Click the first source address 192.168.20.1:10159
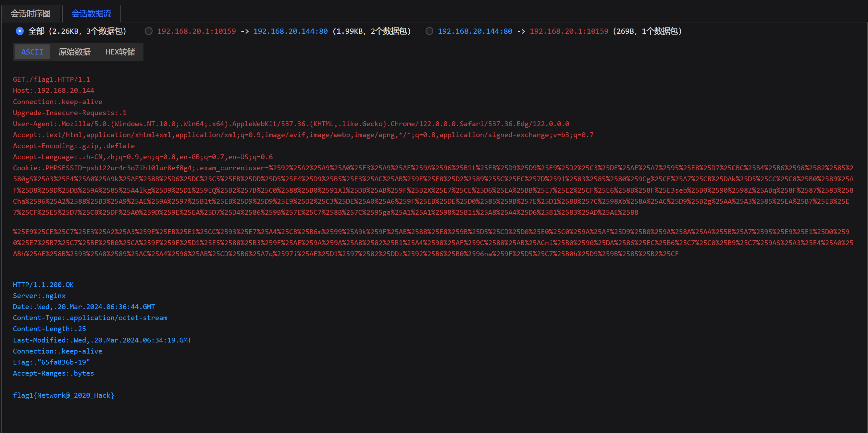 [x=196, y=31]
